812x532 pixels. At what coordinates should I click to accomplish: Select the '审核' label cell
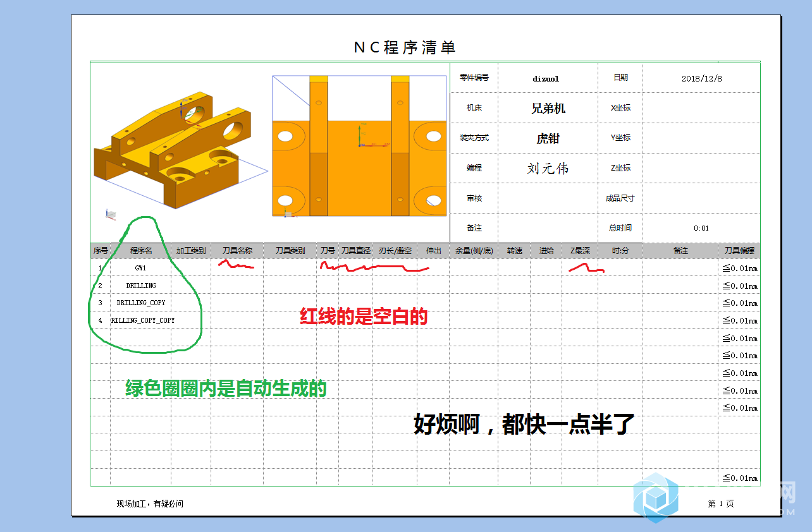click(474, 198)
